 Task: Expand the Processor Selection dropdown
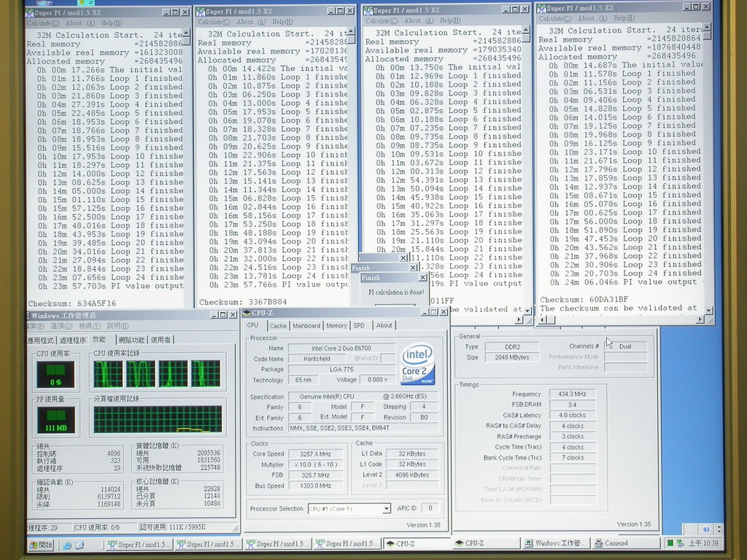tap(386, 509)
